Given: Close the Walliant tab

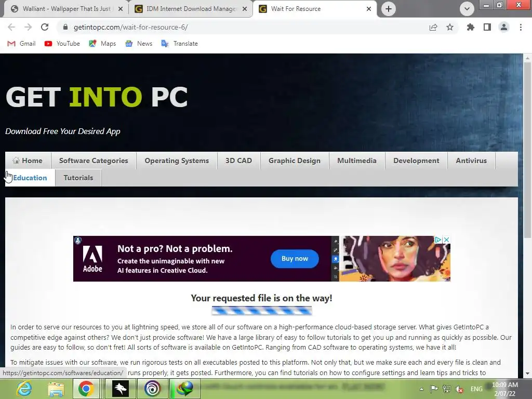Looking at the screenshot, I should [121, 9].
